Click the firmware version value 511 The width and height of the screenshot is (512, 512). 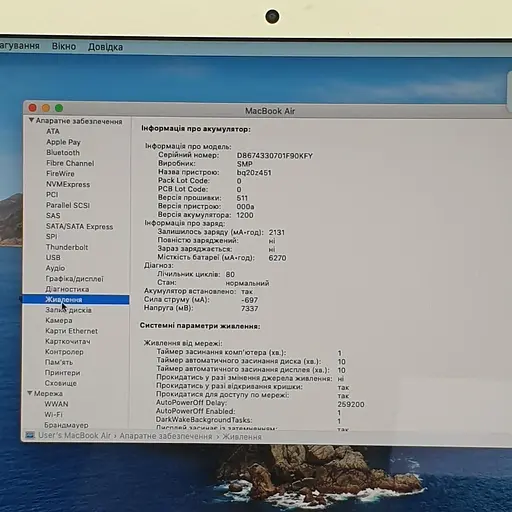[242, 198]
